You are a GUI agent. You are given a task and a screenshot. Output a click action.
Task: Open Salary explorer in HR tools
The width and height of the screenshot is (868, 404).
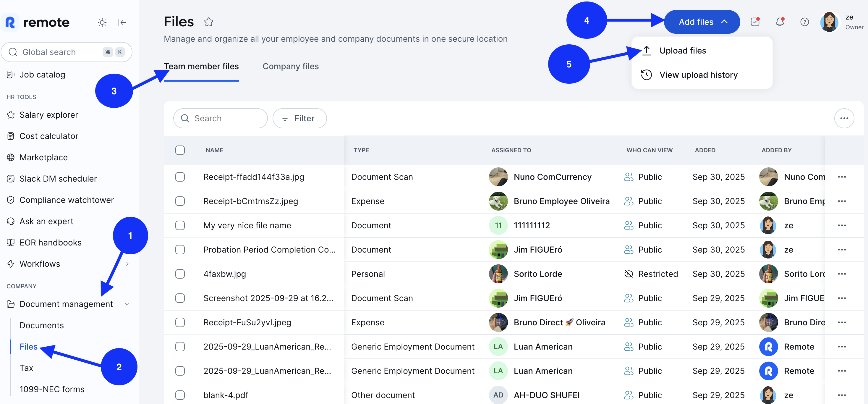pos(48,115)
